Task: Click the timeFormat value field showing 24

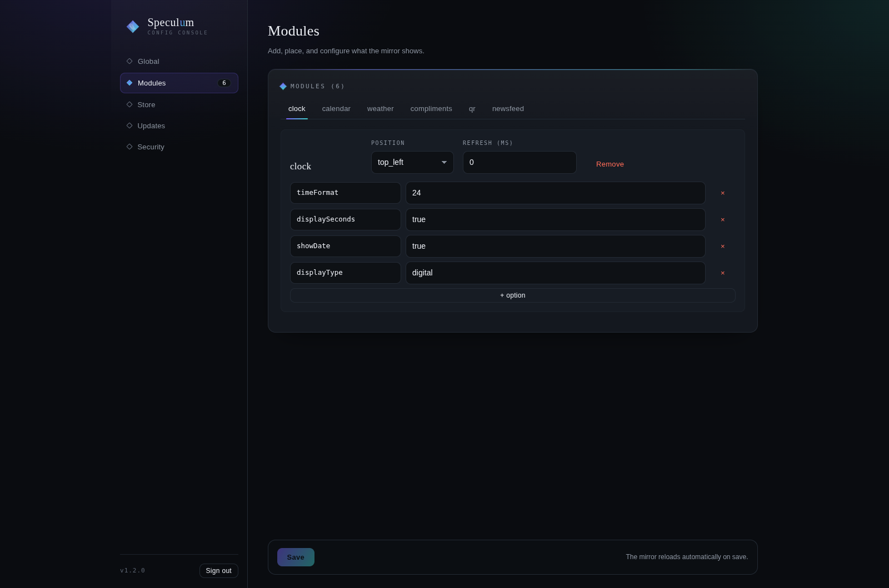Action: (x=556, y=193)
